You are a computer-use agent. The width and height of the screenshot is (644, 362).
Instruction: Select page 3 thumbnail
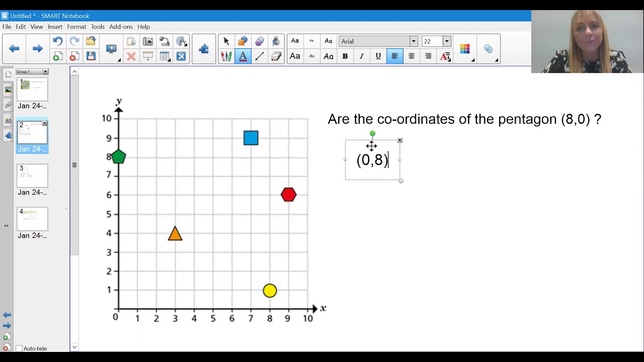pos(32,175)
